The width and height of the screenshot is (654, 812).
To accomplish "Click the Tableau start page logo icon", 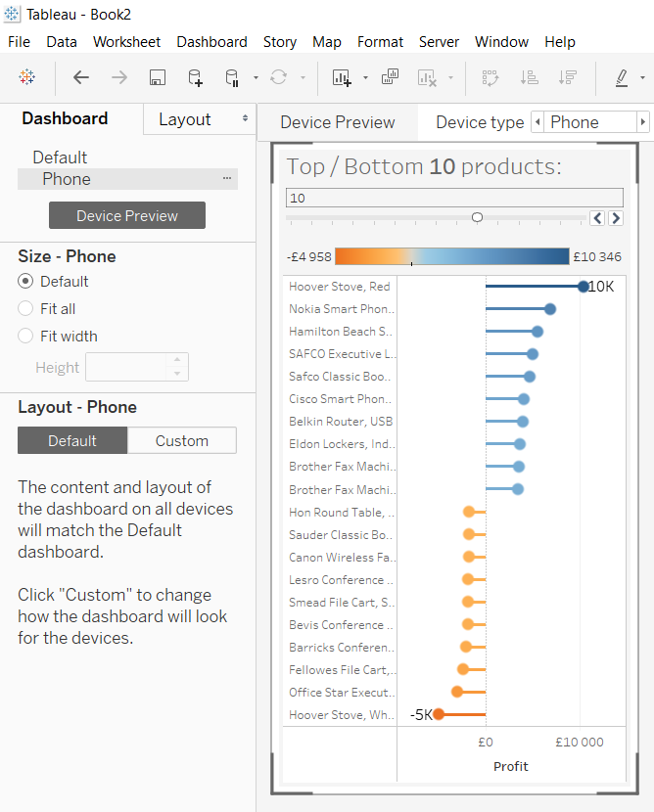I will [x=27, y=77].
